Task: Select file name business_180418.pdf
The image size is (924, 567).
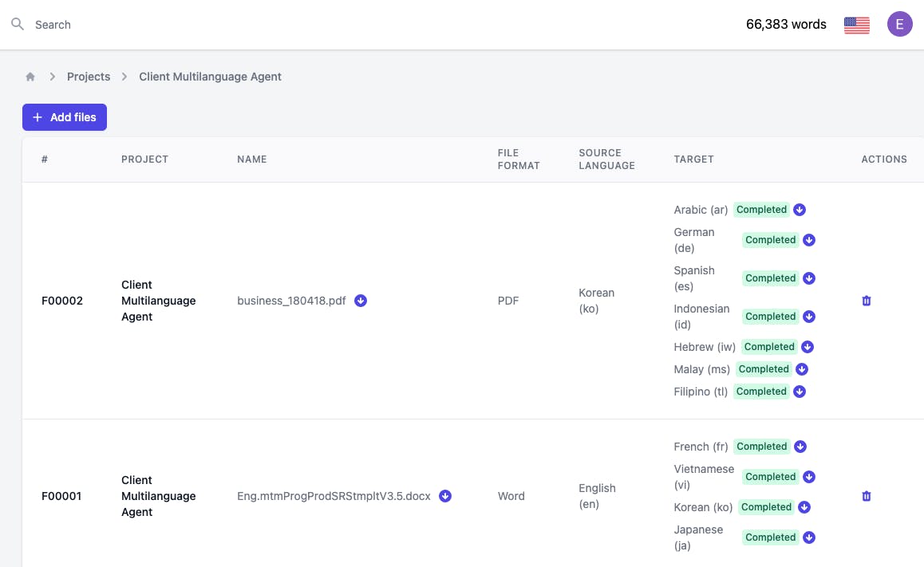Action: [291, 301]
